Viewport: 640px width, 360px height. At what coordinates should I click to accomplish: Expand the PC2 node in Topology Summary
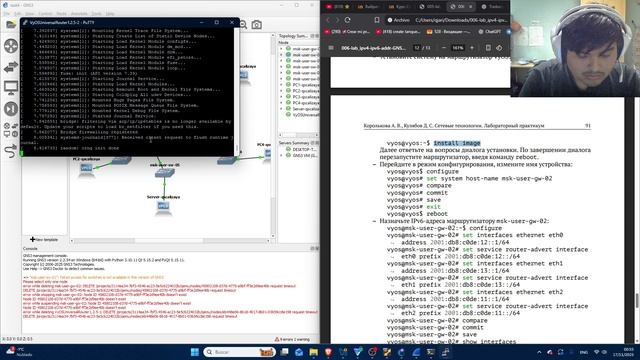[x=281, y=91]
